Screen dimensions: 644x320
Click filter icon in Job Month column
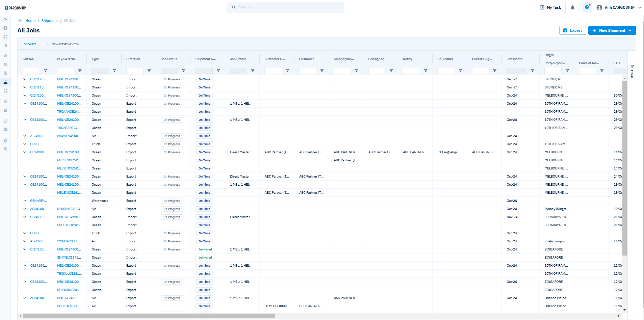(x=533, y=71)
